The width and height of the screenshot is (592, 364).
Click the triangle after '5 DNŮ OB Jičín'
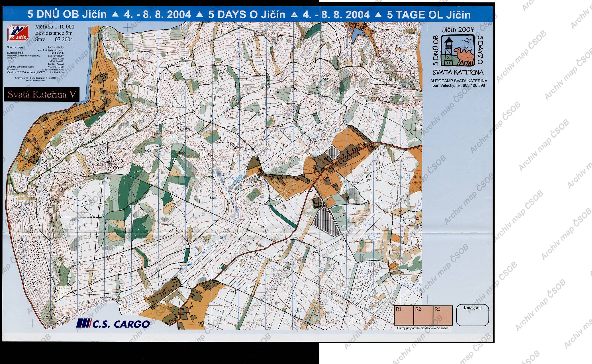[x=115, y=15]
